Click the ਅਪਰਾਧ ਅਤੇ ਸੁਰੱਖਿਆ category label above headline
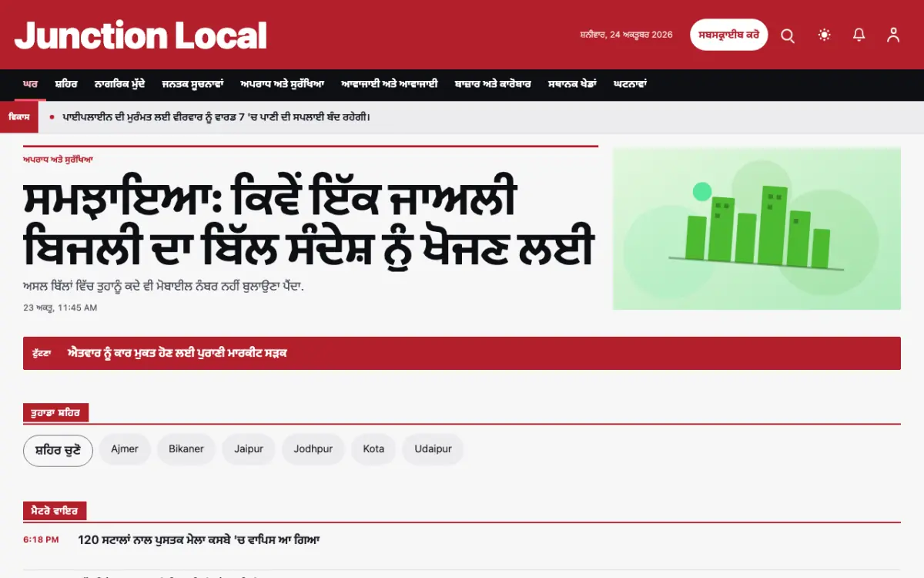 pyautogui.click(x=58, y=160)
